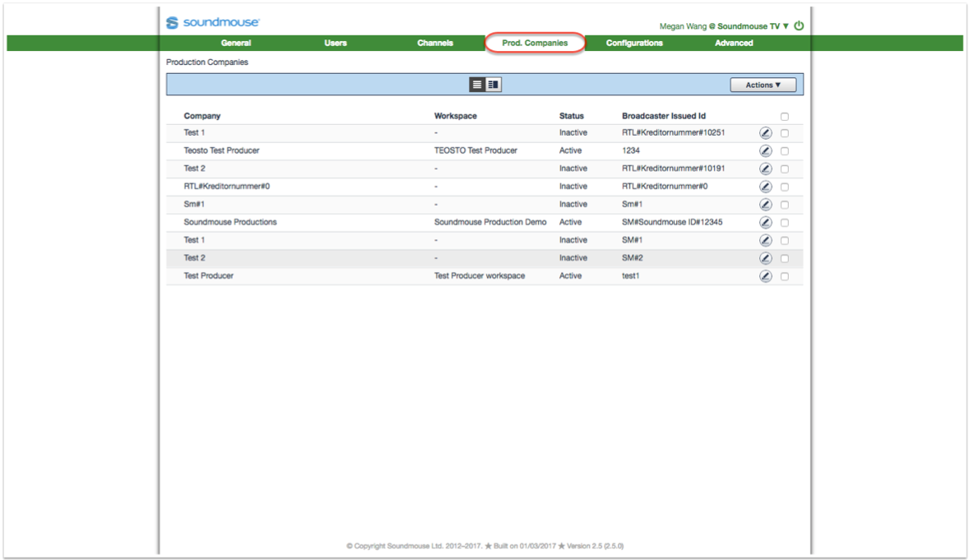Edit the RTL#Kreditornummer#0 company row

[765, 187]
